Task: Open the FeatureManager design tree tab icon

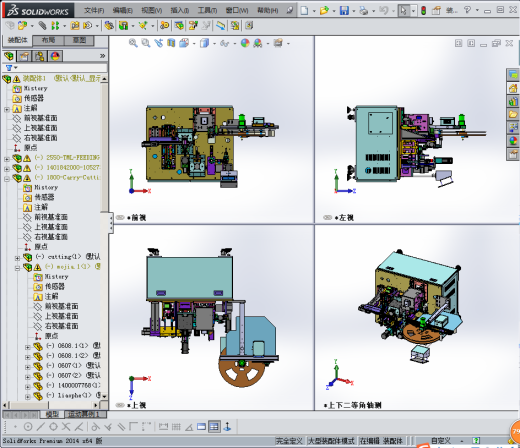Action: [x=9, y=56]
